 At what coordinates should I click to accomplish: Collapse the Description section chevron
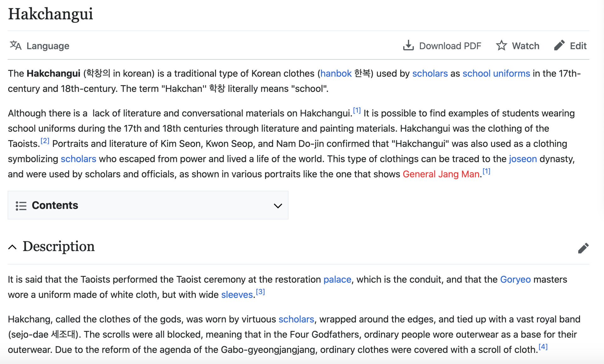(x=12, y=247)
